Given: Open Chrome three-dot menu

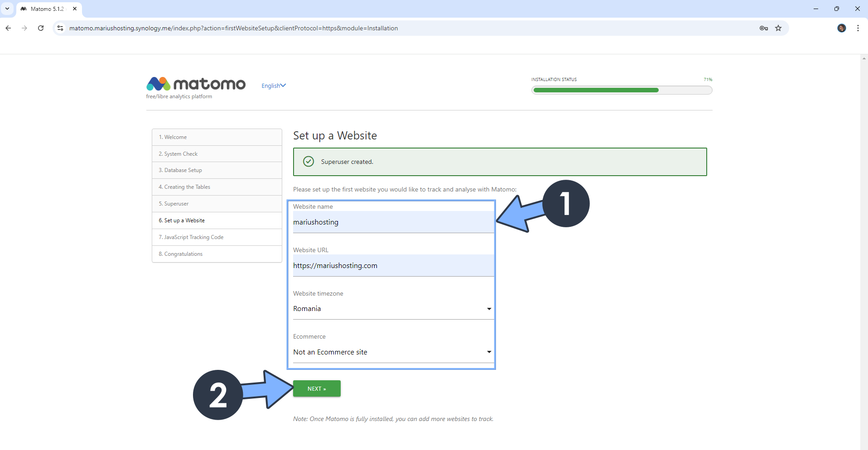Looking at the screenshot, I should point(858,28).
